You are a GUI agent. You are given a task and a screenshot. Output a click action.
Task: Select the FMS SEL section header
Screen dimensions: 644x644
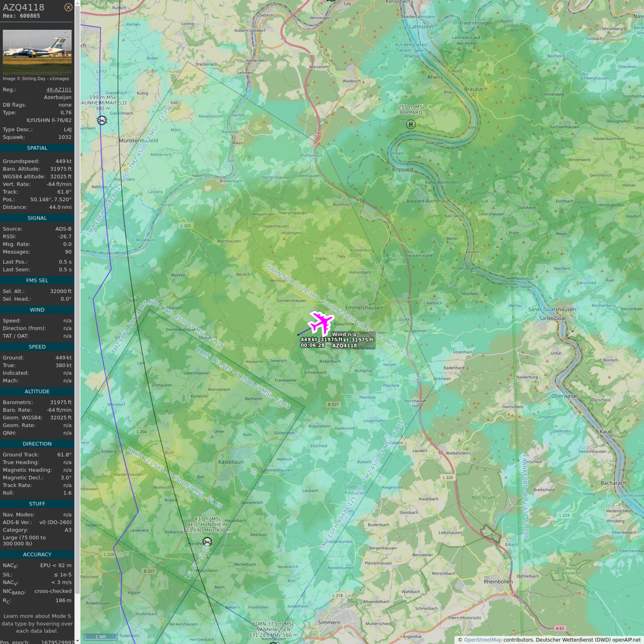coord(37,280)
